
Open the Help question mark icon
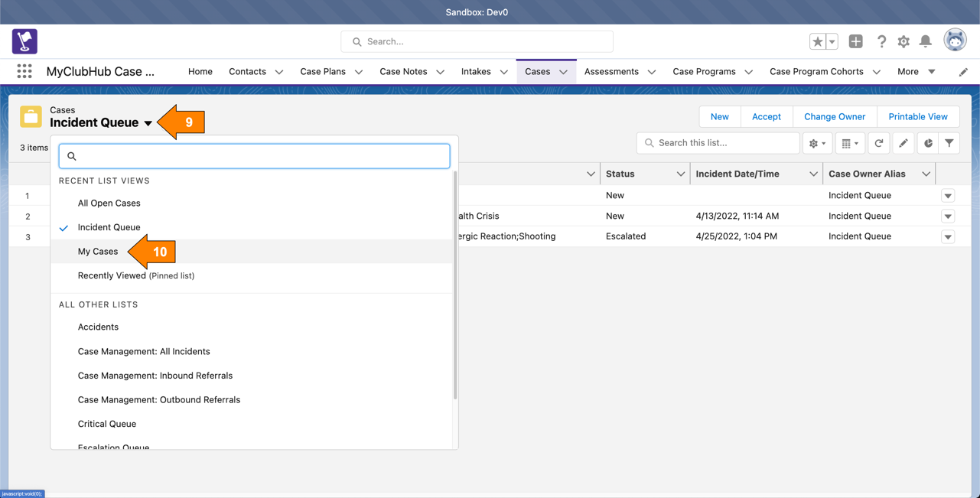click(x=881, y=42)
